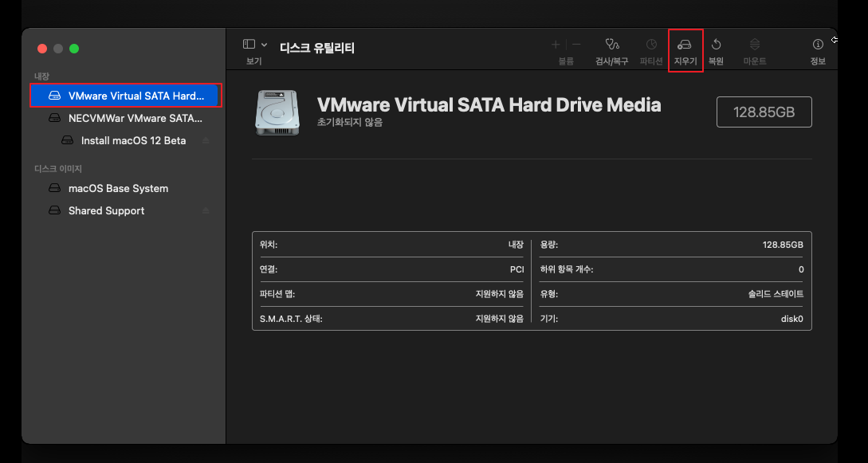Click the 128.85GB capacity box
868x463 pixels.
(x=764, y=112)
